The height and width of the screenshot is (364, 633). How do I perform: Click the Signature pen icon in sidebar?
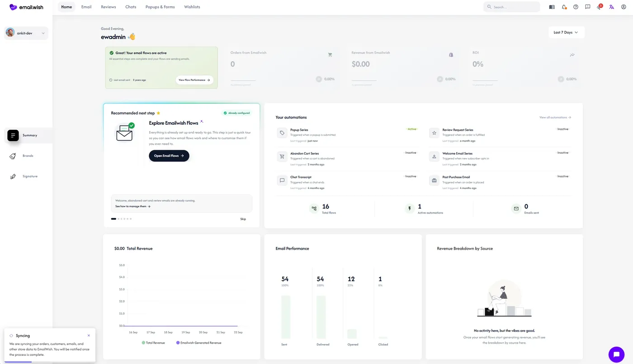(13, 176)
